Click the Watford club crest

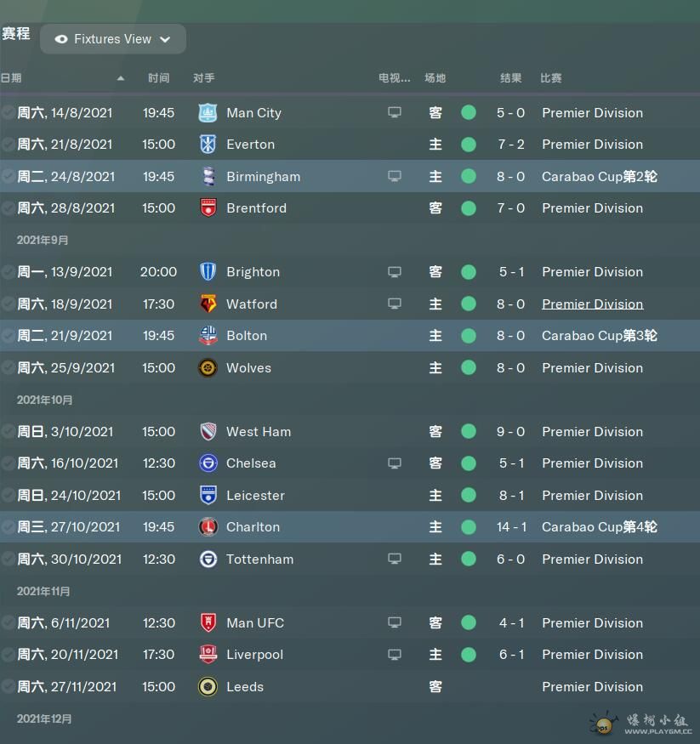coord(208,304)
